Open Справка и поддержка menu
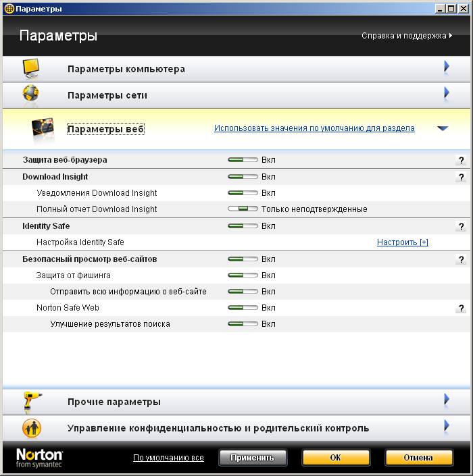 pos(407,36)
